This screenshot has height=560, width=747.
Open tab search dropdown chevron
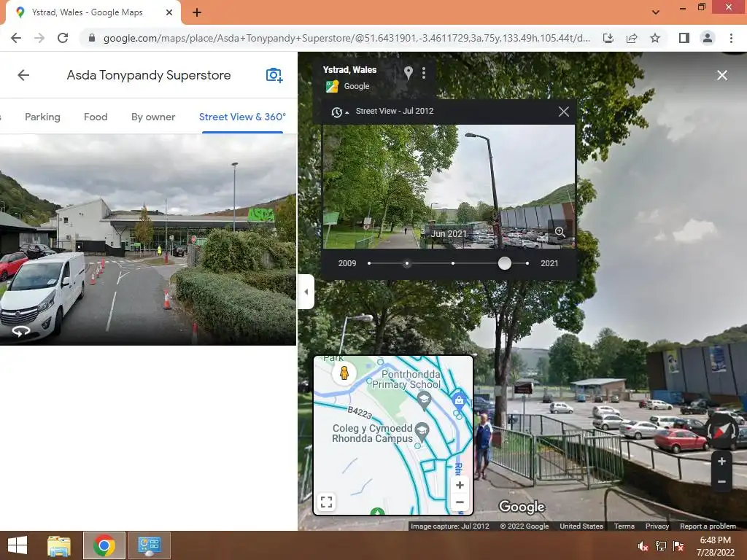tap(656, 12)
